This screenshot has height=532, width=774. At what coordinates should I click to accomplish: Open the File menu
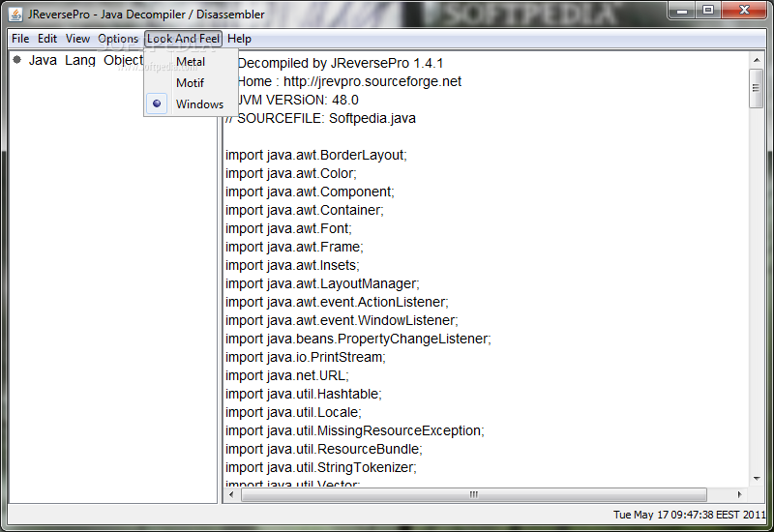(20, 39)
